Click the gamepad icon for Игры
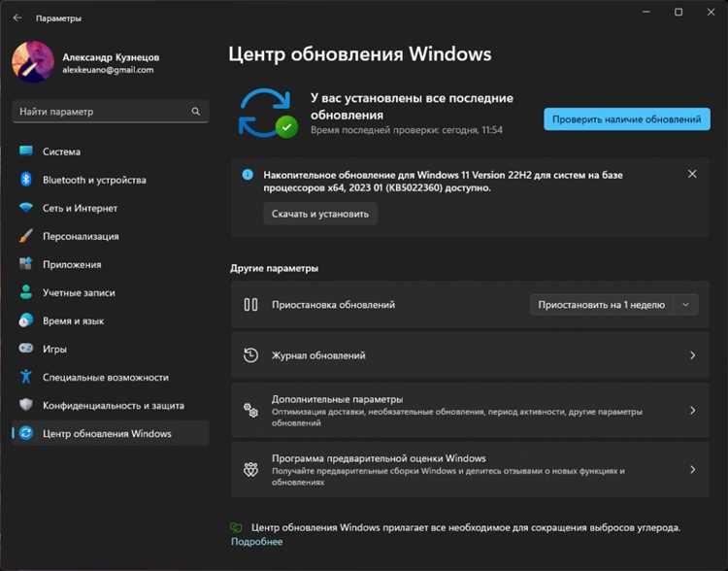The image size is (728, 571). (26, 348)
